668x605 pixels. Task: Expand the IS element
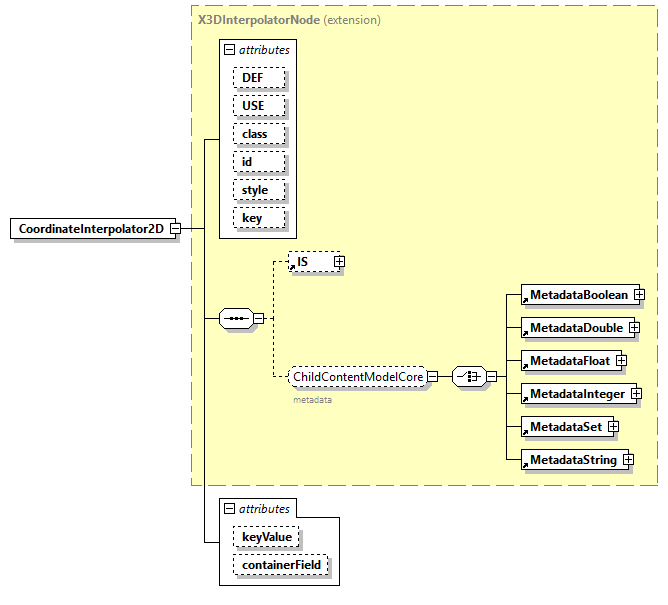(x=339, y=261)
